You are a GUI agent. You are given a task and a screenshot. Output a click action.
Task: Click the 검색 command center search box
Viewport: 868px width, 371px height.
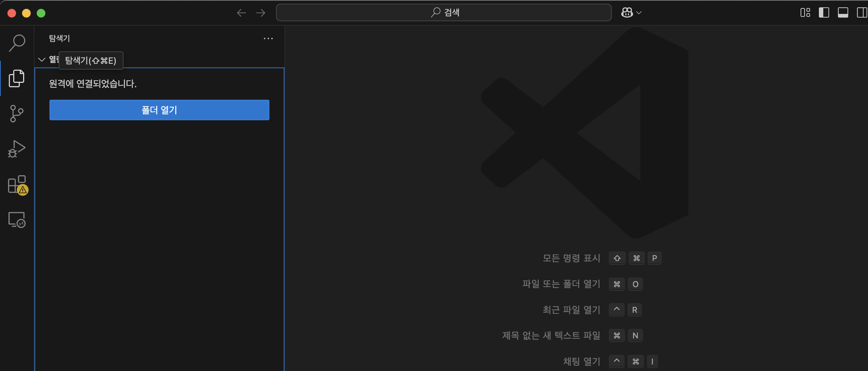(x=444, y=12)
